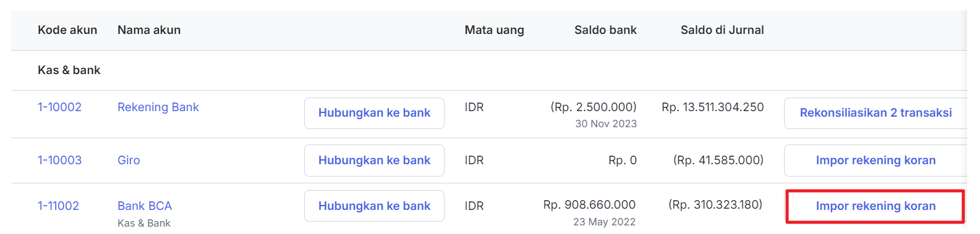Screen dimensions: 980x234
Task: Click the Saldo di Jurnal column header
Action: tap(722, 30)
